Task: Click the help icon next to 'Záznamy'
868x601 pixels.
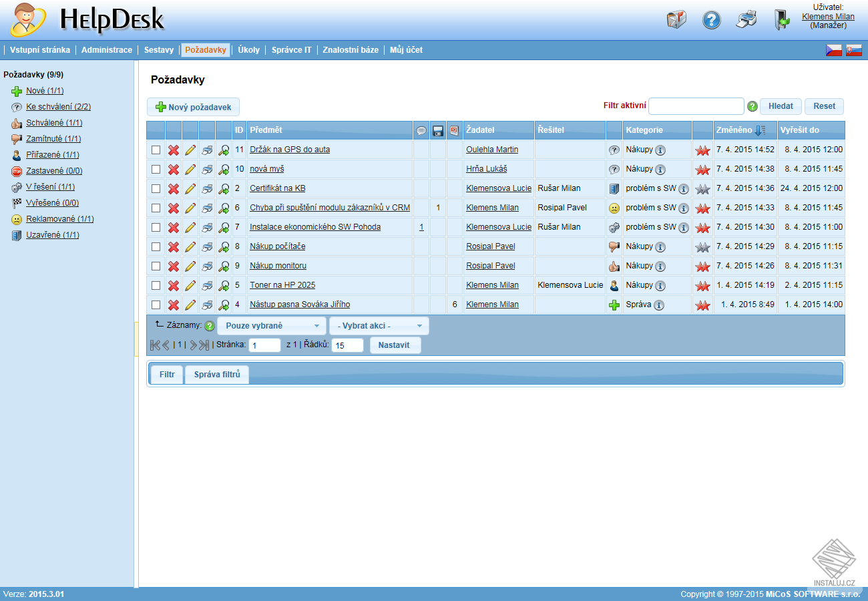Action: [210, 327]
